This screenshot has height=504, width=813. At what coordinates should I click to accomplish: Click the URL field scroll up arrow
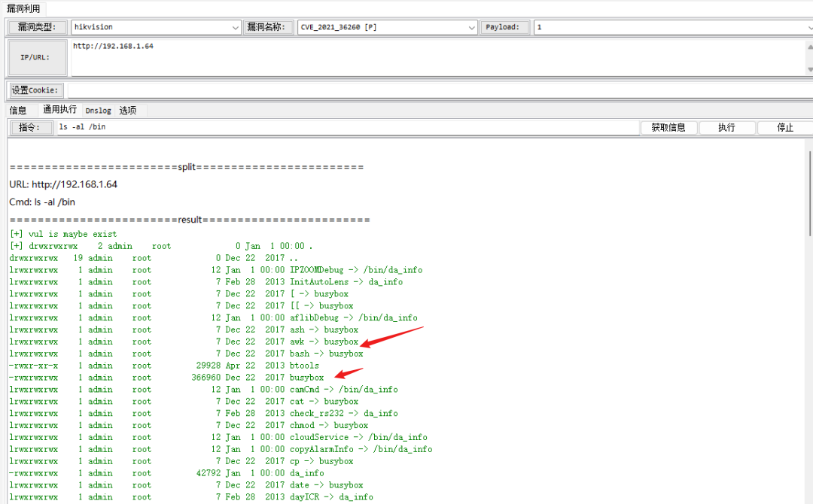click(809, 46)
